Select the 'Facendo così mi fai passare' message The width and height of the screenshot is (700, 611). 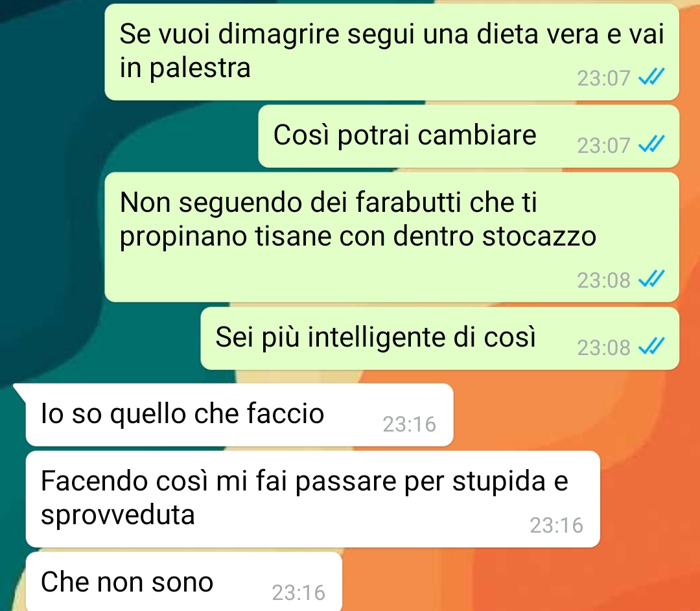[x=312, y=499]
